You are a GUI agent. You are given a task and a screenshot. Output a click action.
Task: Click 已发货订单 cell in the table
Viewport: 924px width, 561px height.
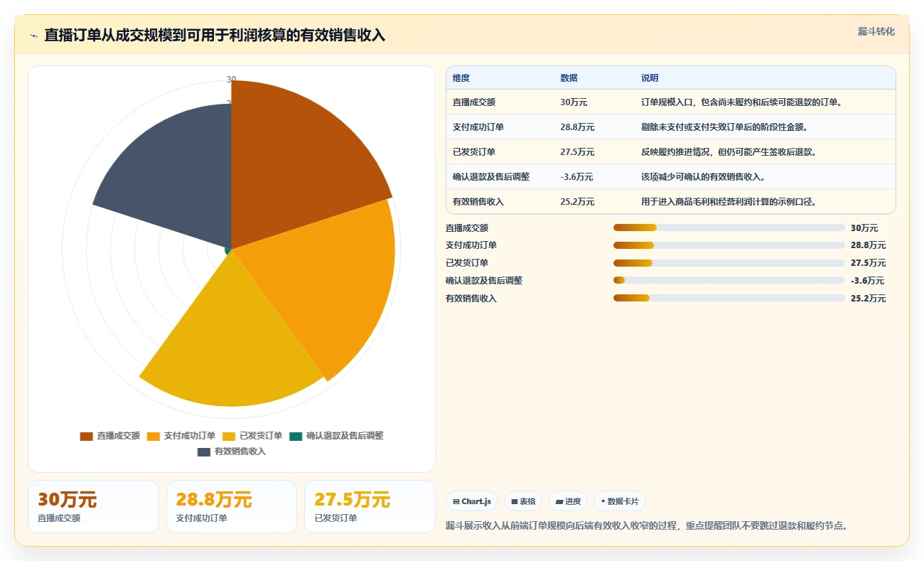tap(474, 152)
